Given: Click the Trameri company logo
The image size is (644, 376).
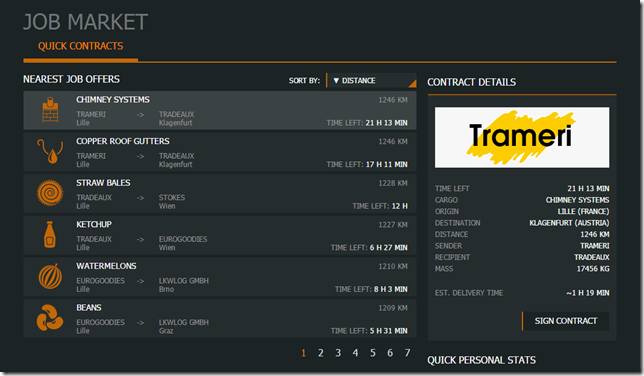Looking at the screenshot, I should (522, 137).
